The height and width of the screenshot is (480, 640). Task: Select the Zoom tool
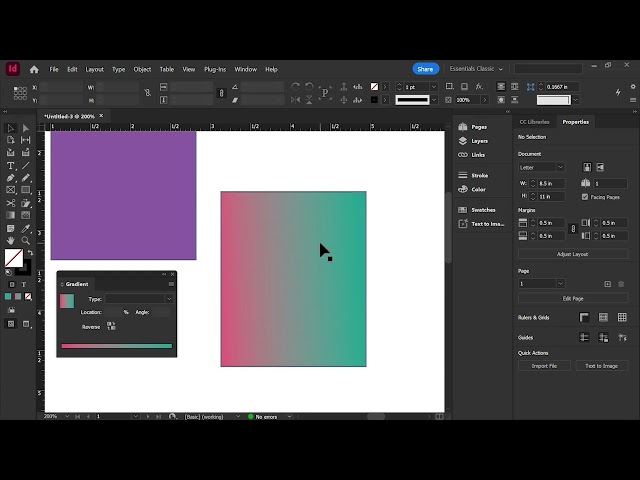coord(26,240)
